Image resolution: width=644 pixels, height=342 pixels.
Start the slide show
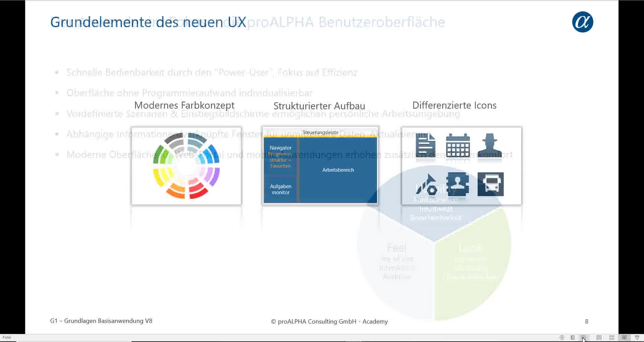point(637,338)
